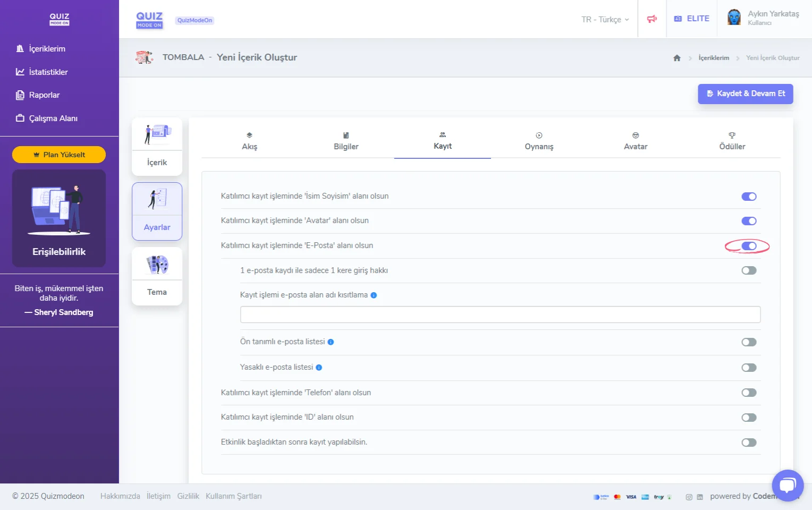Image resolution: width=812 pixels, height=510 pixels.
Task: Turn on the 'ID' field toggle
Action: coord(749,418)
